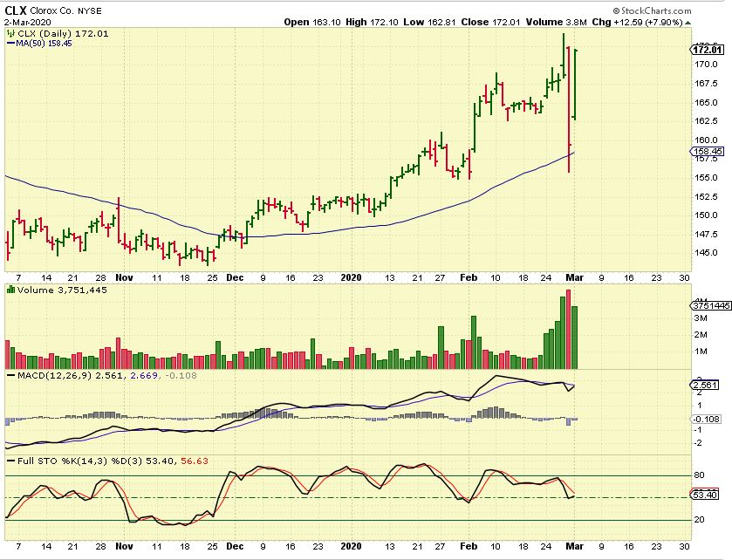Click the 80 stochastic level label

[700, 475]
